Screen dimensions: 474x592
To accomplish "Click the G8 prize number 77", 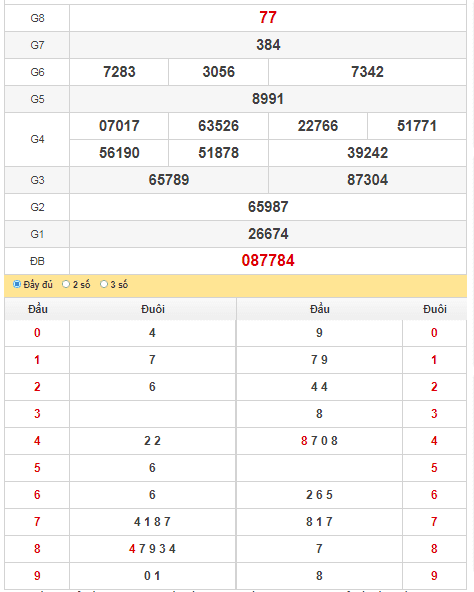I will [268, 17].
